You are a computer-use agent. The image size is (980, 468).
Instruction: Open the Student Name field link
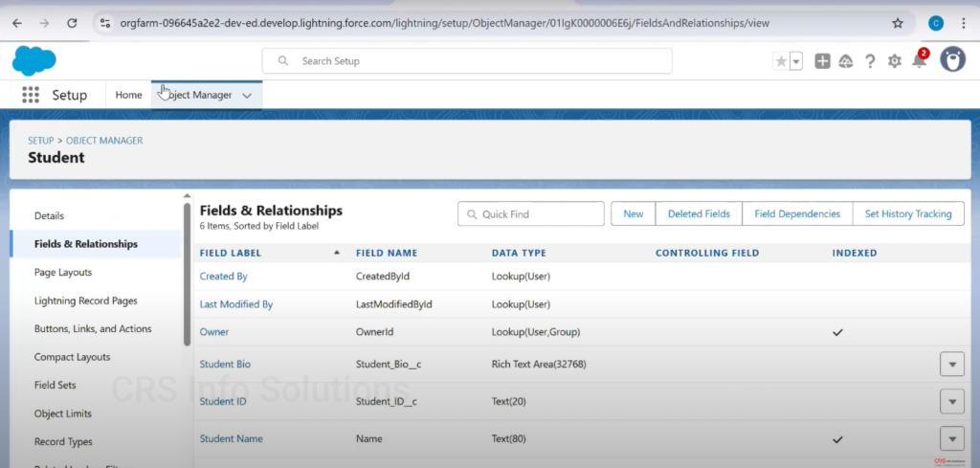click(232, 438)
